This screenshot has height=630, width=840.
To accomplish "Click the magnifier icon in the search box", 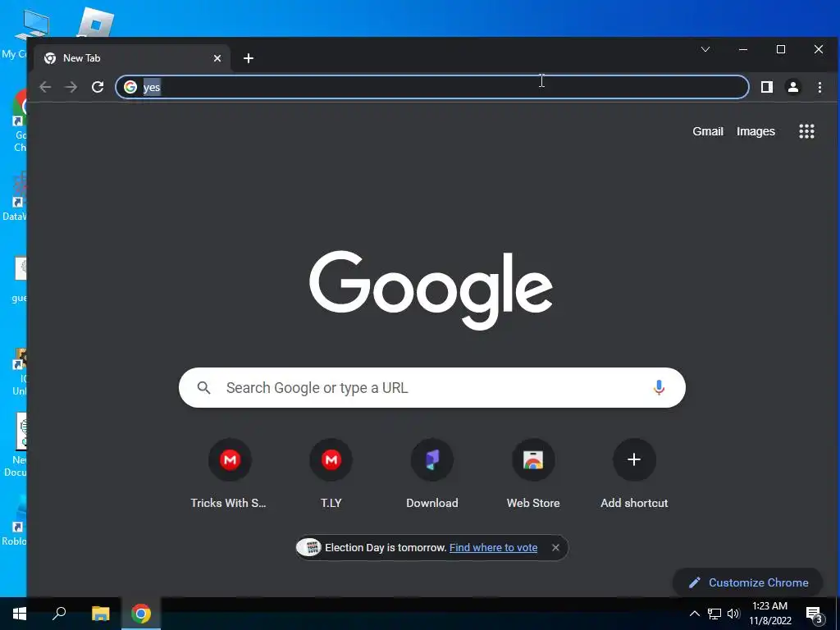I will click(203, 387).
